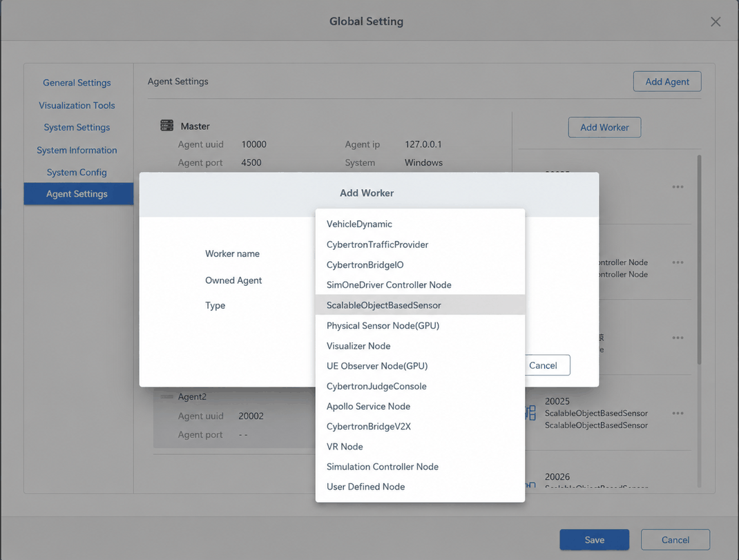Choose Apollo Service Node option
The image size is (739, 560).
(420, 406)
